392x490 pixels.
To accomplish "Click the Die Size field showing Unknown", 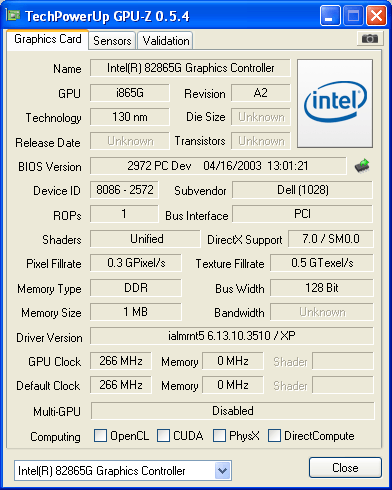I will pyautogui.click(x=261, y=117).
